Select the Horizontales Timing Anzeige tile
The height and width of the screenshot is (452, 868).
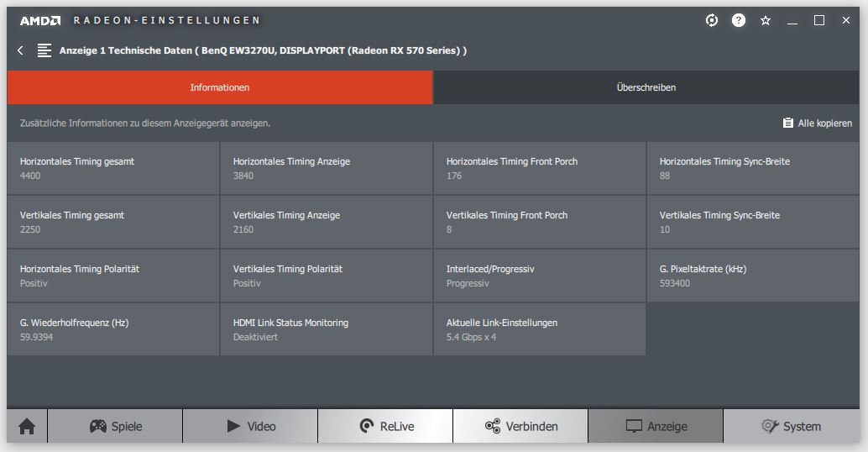pyautogui.click(x=326, y=168)
